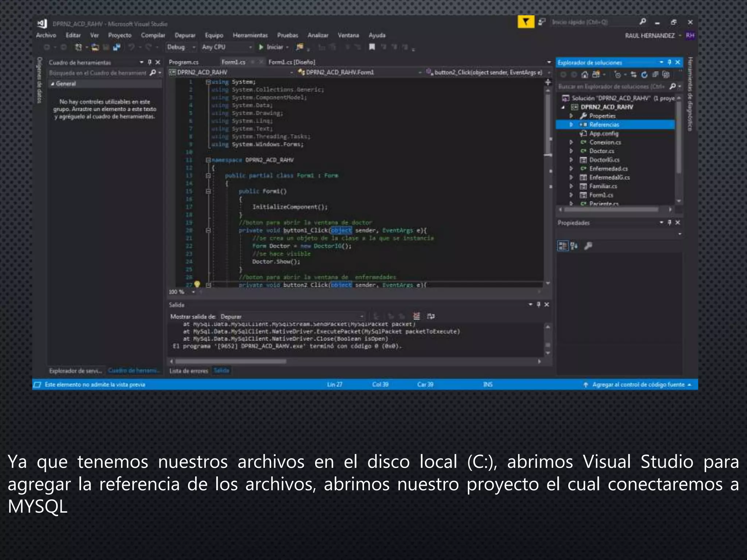Click the lightbulb quick actions icon on line 27
This screenshot has width=747, height=560.
click(197, 284)
